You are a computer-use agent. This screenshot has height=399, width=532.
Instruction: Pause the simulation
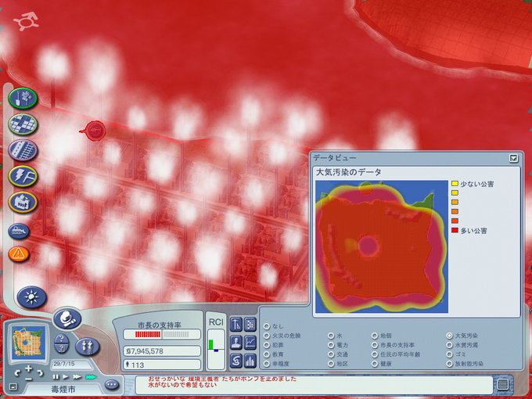coord(56,377)
